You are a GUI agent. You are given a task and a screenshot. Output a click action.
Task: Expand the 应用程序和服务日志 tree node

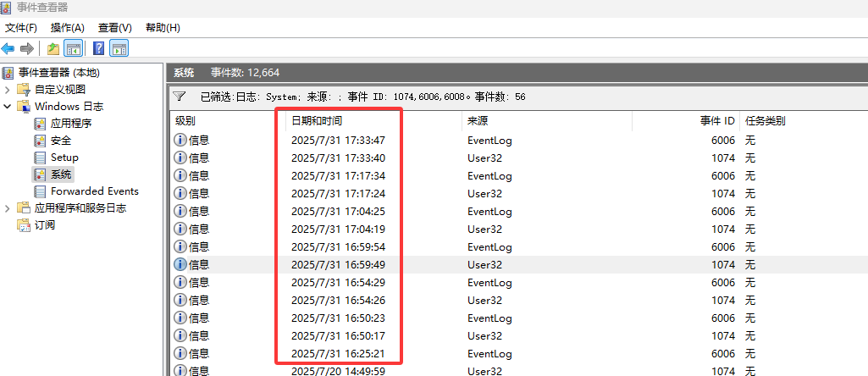point(7,208)
